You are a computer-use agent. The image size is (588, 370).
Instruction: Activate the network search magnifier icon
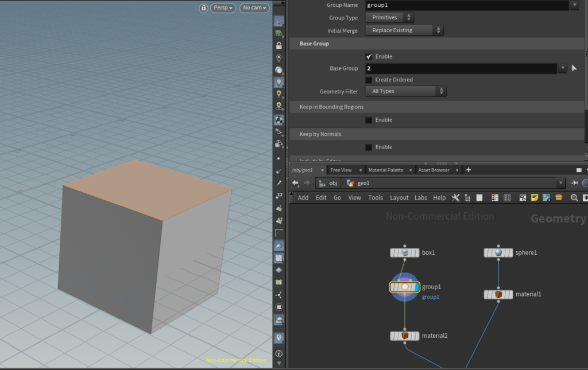coord(574,197)
